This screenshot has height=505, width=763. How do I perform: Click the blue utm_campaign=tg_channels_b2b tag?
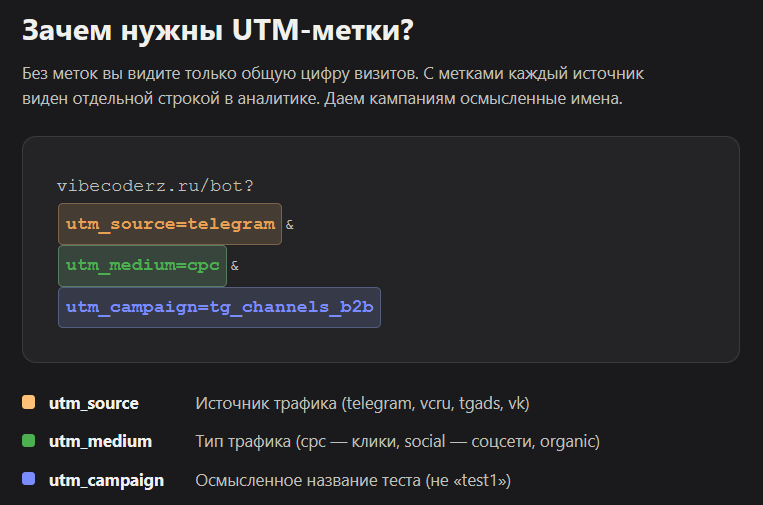(219, 307)
